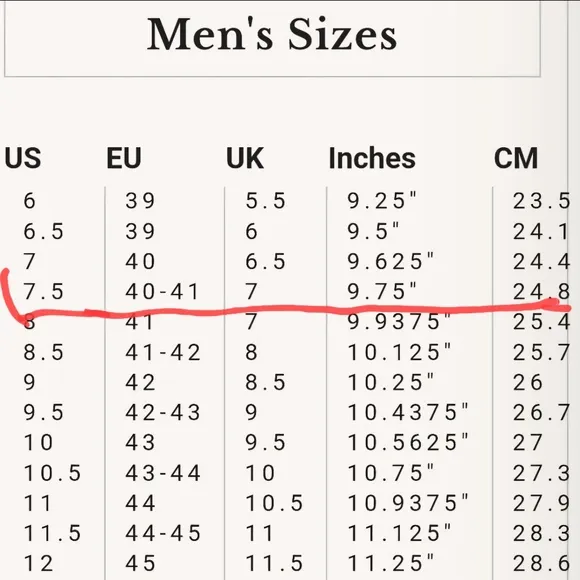The height and width of the screenshot is (580, 580).
Task: Click US size 12 cell
Action: tap(38, 563)
